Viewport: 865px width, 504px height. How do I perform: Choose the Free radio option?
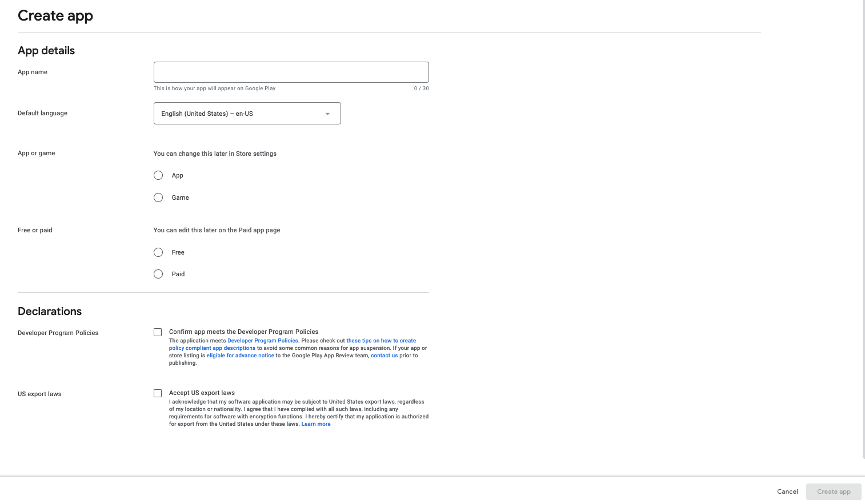coord(158,252)
